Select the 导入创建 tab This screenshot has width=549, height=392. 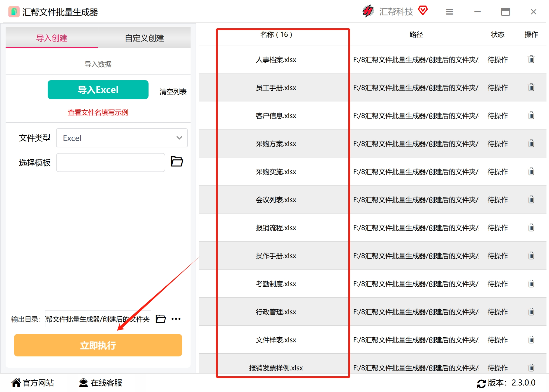tap(52, 38)
